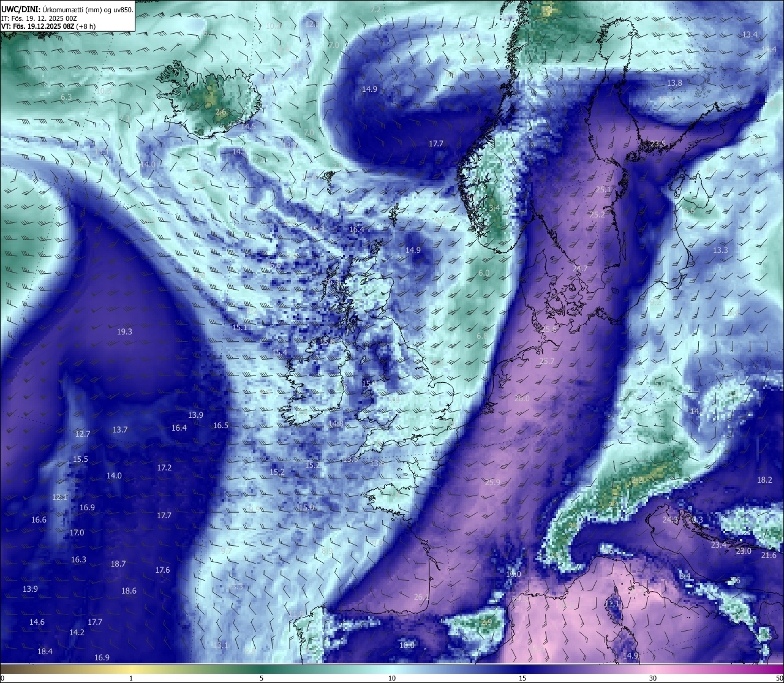This screenshot has height=683, width=784.
Task: Click the 11.1 value label
Action: 612,603
